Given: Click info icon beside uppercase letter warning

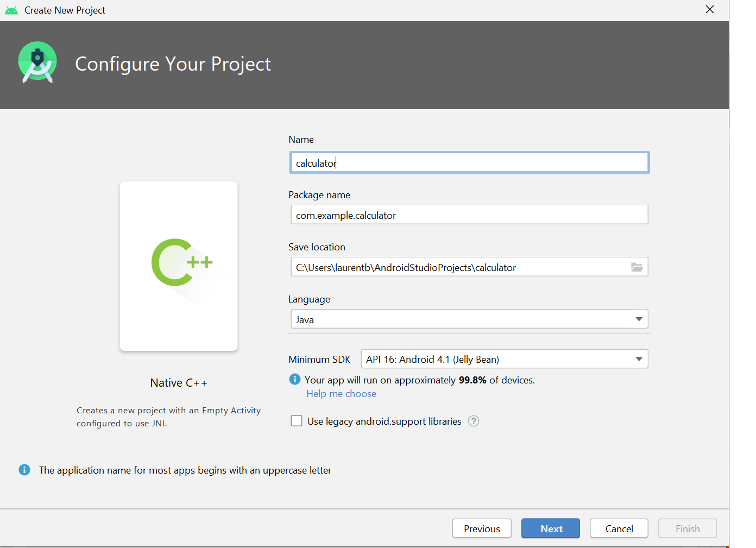Looking at the screenshot, I should (x=24, y=470).
